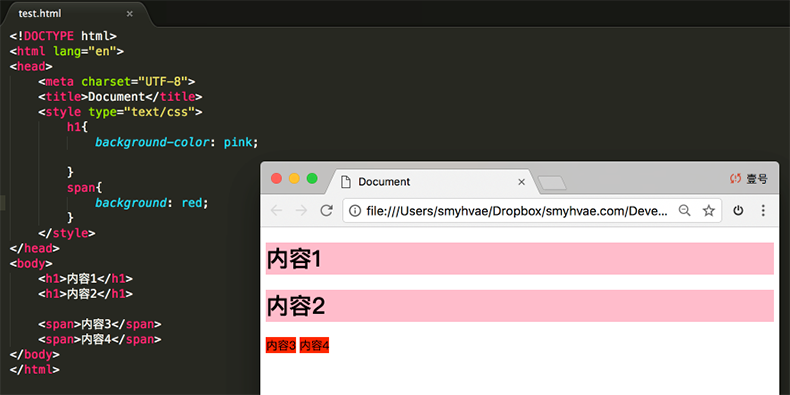Open a new Chrome tab
This screenshot has width=790, height=395.
[x=552, y=183]
